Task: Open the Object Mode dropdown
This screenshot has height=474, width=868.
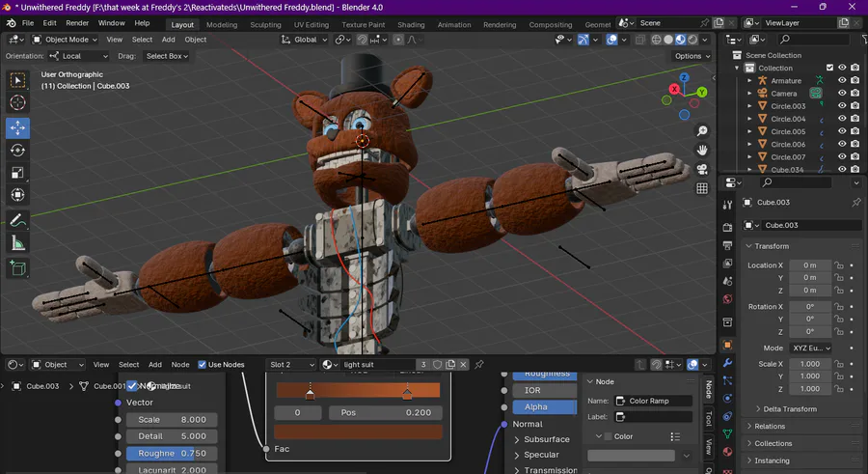Action: (65, 40)
